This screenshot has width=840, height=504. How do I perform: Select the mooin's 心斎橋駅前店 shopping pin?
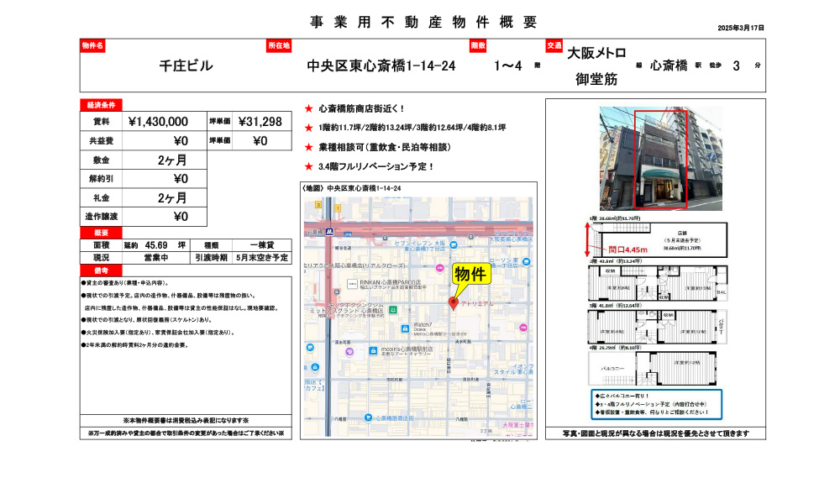tap(372, 352)
